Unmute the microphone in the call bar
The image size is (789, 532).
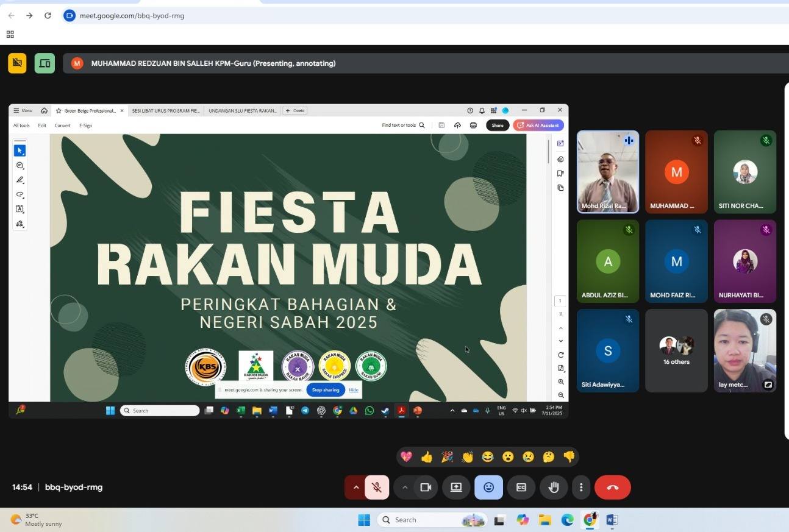coord(377,488)
